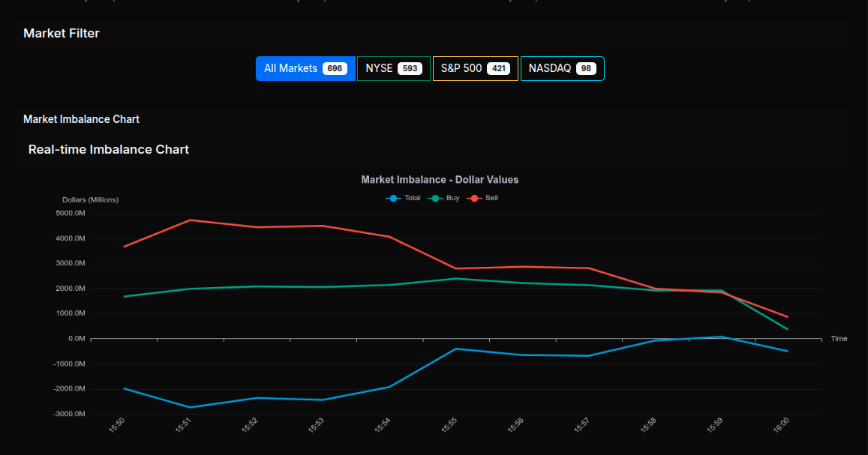
Task: Click Total line lowest point at 15:51
Action: coord(191,407)
